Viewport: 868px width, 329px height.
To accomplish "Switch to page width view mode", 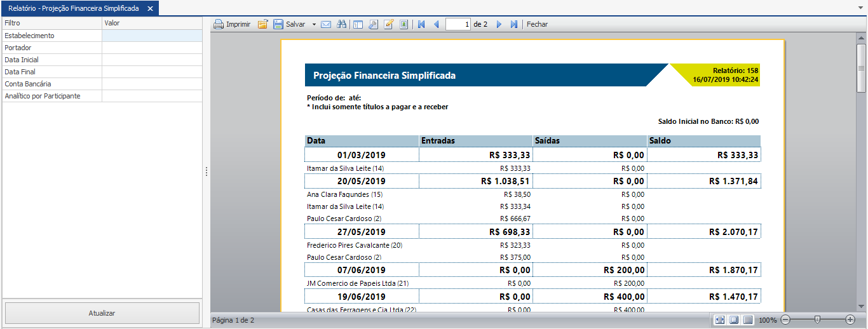I will (719, 320).
